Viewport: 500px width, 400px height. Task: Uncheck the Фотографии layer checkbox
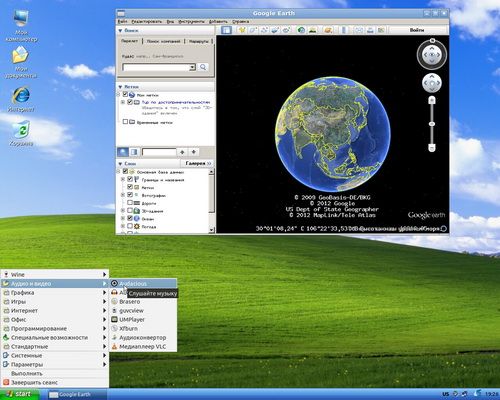pyautogui.click(x=130, y=195)
